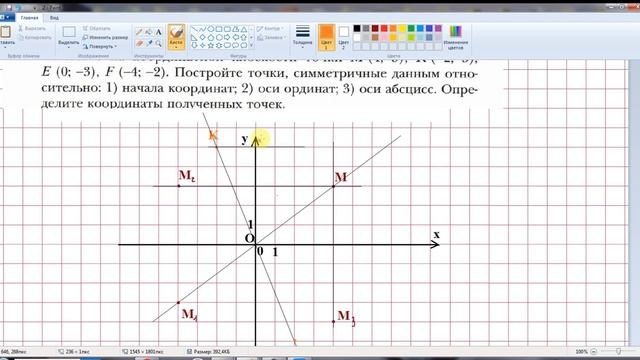This screenshot has height=360, width=640.
Task: Switch to the Вид tab
Action: coord(54,18)
